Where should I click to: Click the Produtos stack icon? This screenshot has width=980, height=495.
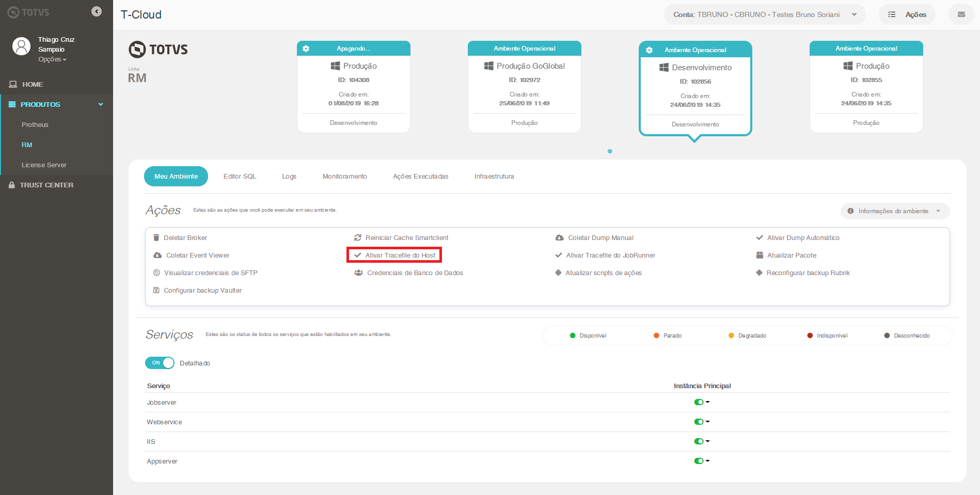coord(12,104)
